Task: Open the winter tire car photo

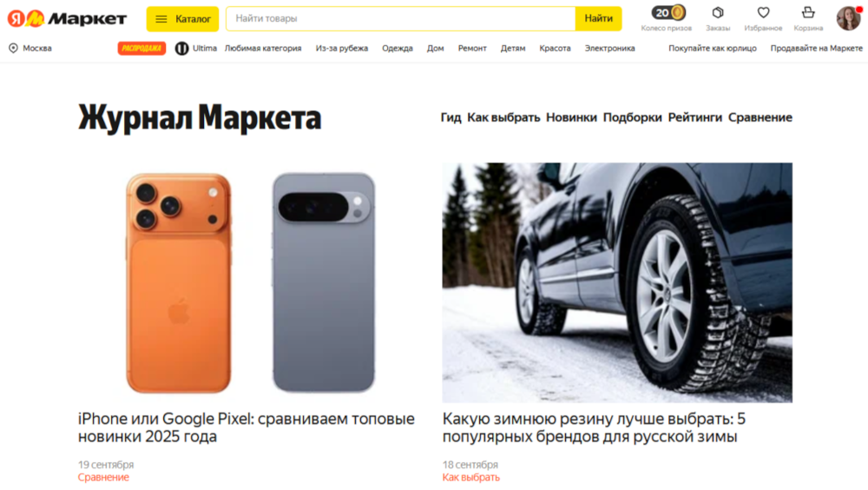Action: [617, 282]
